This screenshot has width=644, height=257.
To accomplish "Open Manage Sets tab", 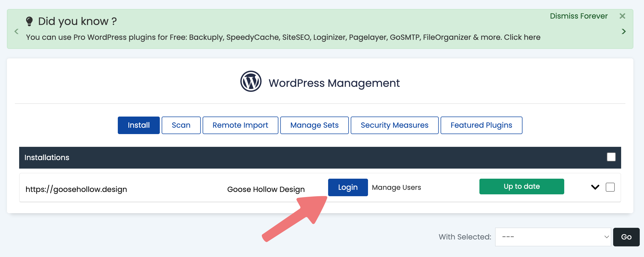I will coord(315,125).
